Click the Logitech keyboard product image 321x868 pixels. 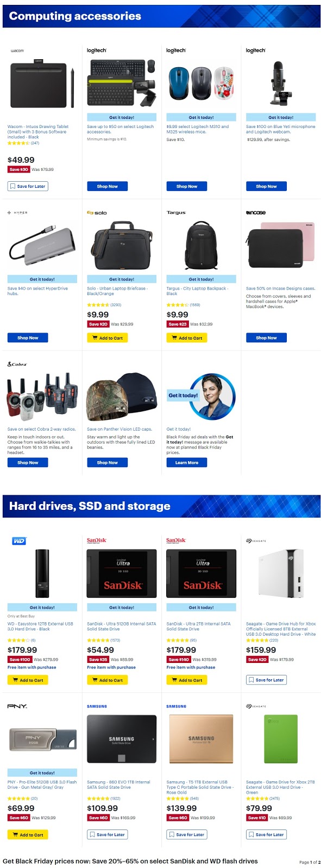(122, 82)
